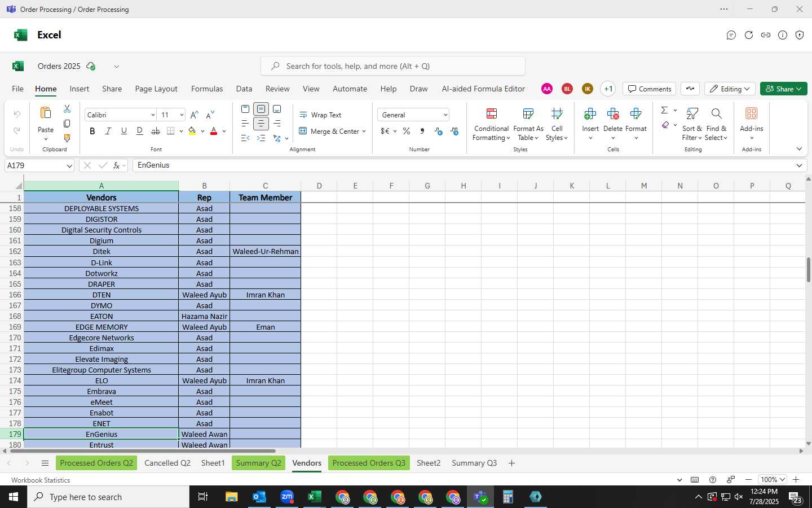Expand the formula bar chevron
The width and height of the screenshot is (812, 508).
[x=799, y=165]
